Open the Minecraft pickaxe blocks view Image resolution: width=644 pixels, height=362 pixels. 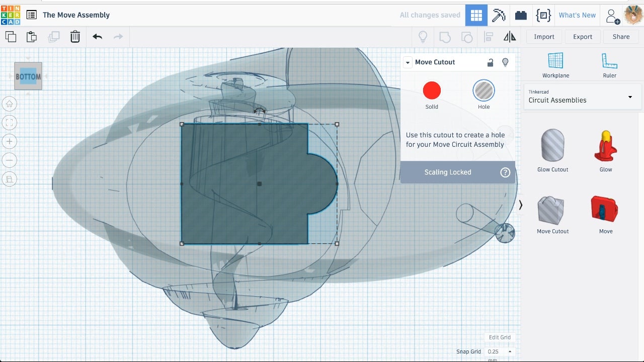click(x=499, y=15)
